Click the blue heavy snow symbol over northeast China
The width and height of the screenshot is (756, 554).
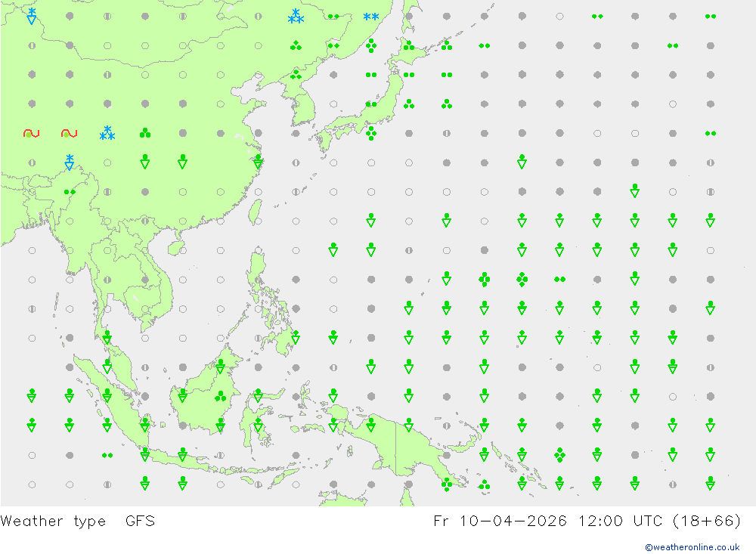[x=296, y=16]
